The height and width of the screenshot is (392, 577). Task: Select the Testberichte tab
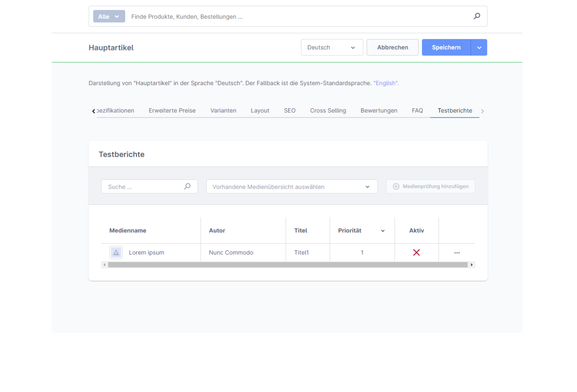point(455,110)
